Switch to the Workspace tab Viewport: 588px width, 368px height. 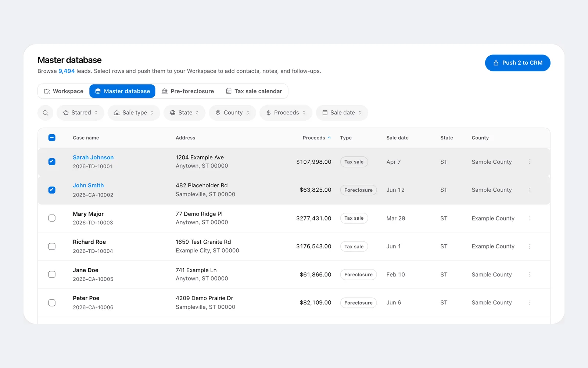click(64, 91)
